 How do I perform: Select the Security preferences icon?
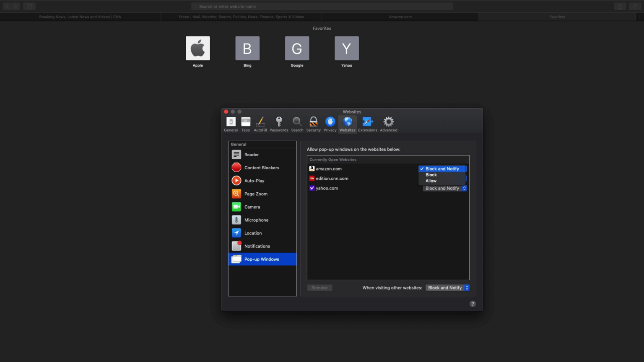(x=313, y=124)
